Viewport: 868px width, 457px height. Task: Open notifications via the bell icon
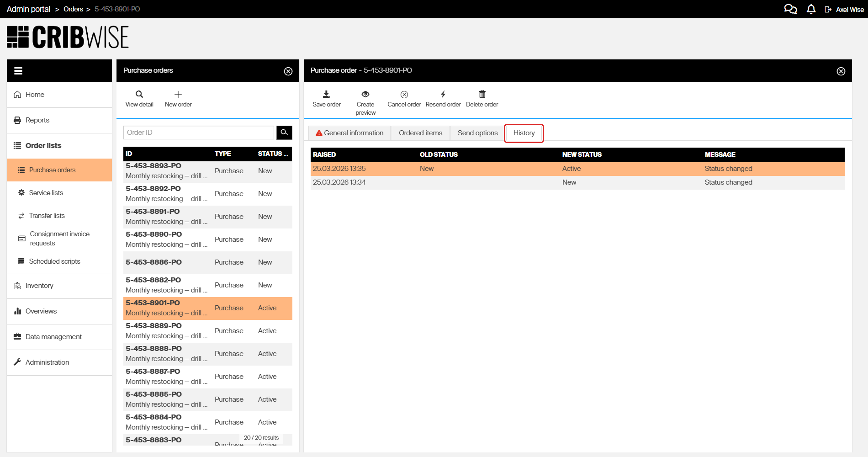pos(811,9)
